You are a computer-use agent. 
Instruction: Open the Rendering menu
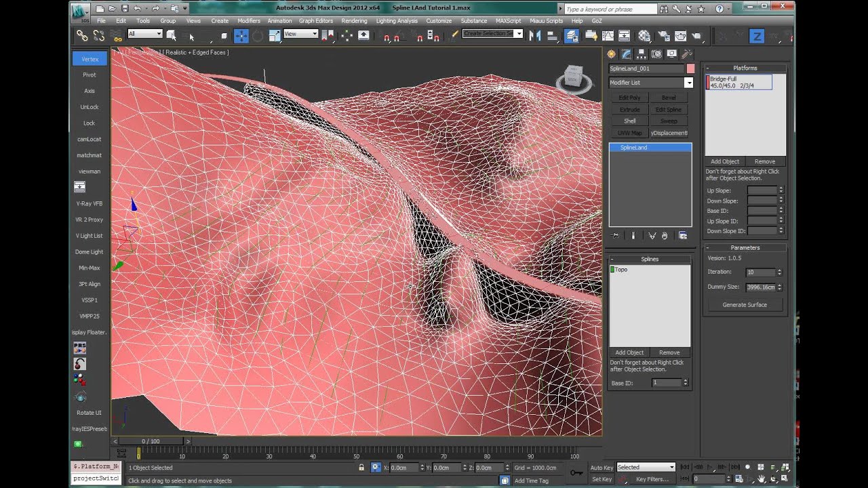pos(354,21)
